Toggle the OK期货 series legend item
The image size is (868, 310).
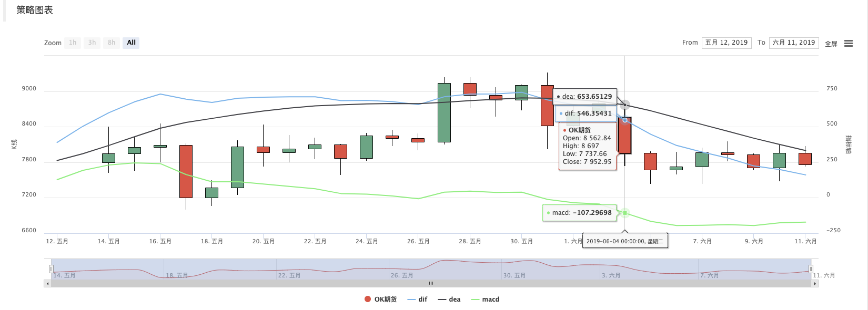point(380,299)
